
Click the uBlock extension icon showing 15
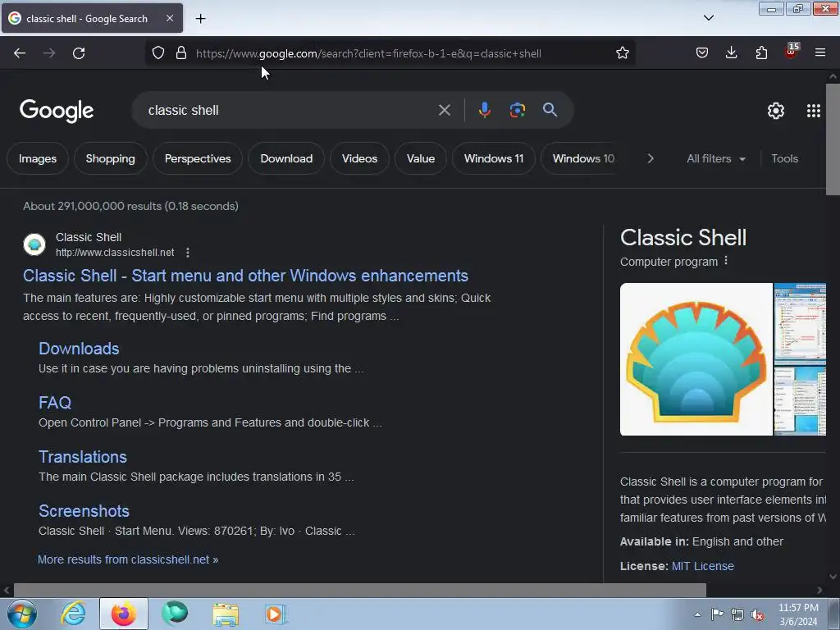coord(792,52)
